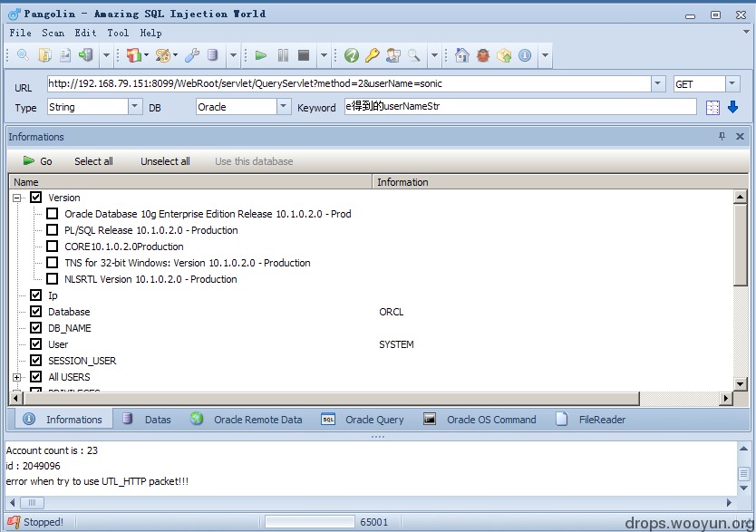Image resolution: width=756 pixels, height=532 pixels.
Task: Click the Keyword input field
Action: 520,107
